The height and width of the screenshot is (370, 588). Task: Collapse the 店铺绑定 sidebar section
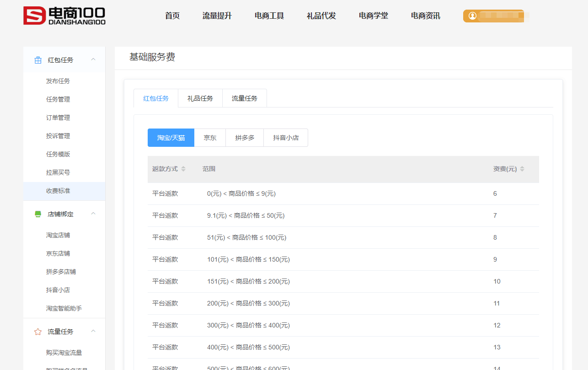point(93,214)
